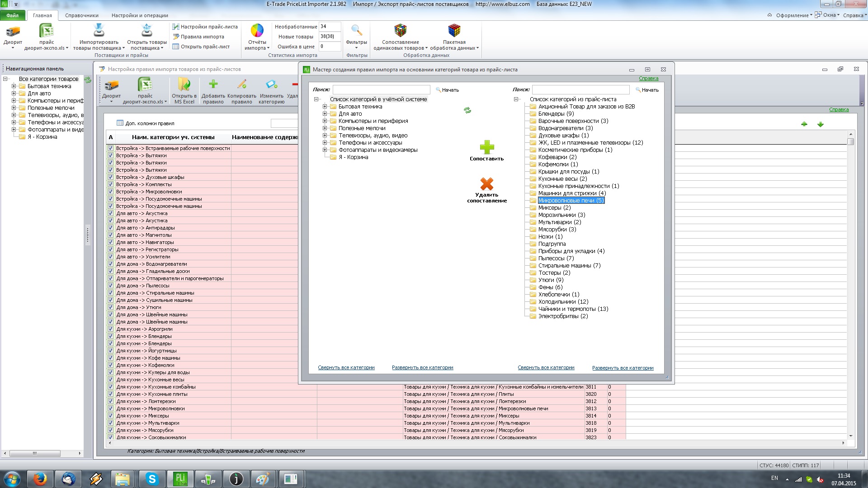Image resolution: width=868 pixels, height=488 pixels.
Task: Click Открыть прайс-лист in ribbon
Action: [201, 47]
